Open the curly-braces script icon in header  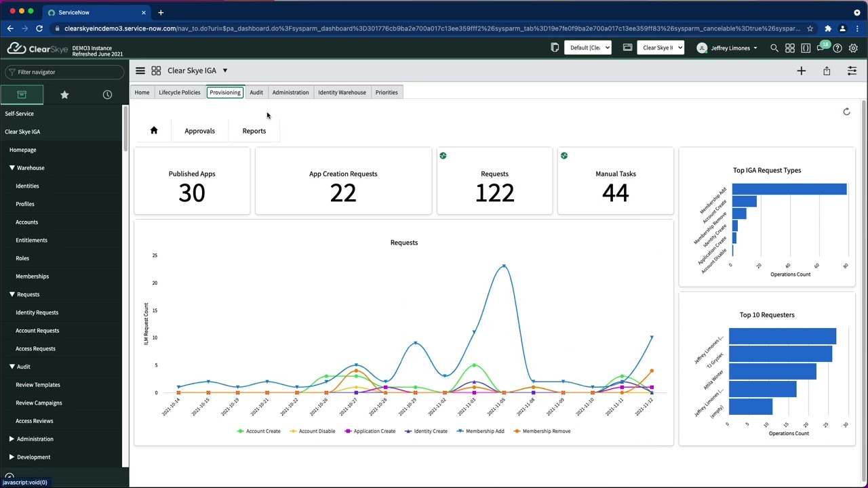tap(806, 48)
